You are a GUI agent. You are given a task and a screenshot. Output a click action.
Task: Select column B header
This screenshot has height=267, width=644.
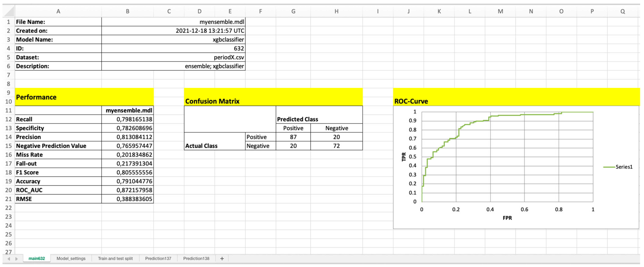point(128,11)
